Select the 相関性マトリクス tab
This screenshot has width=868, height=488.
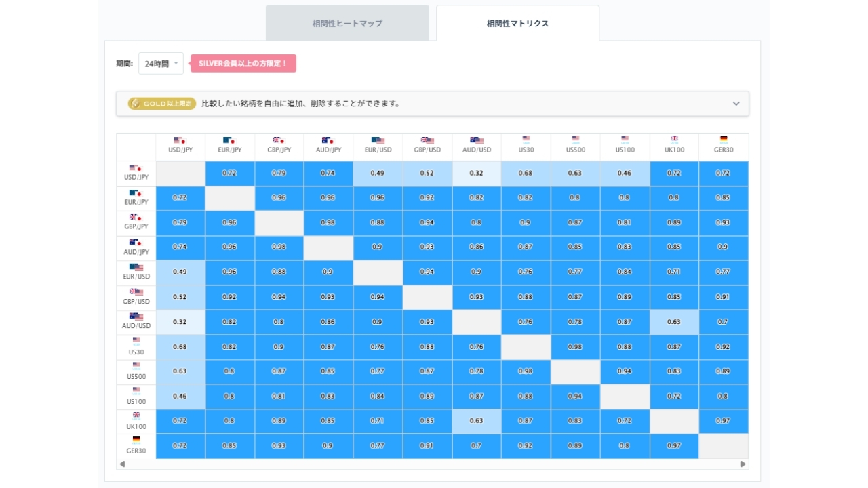(517, 23)
